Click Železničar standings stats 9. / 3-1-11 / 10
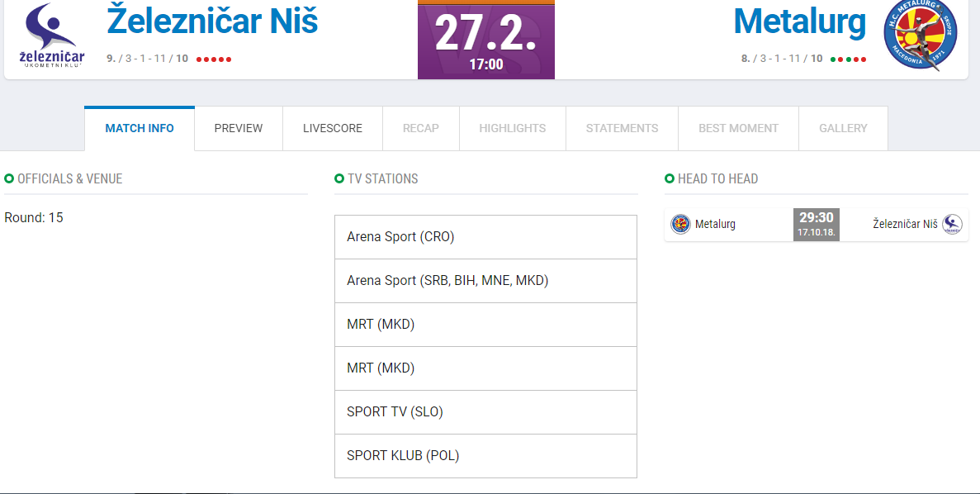980x494 pixels. coord(148,59)
